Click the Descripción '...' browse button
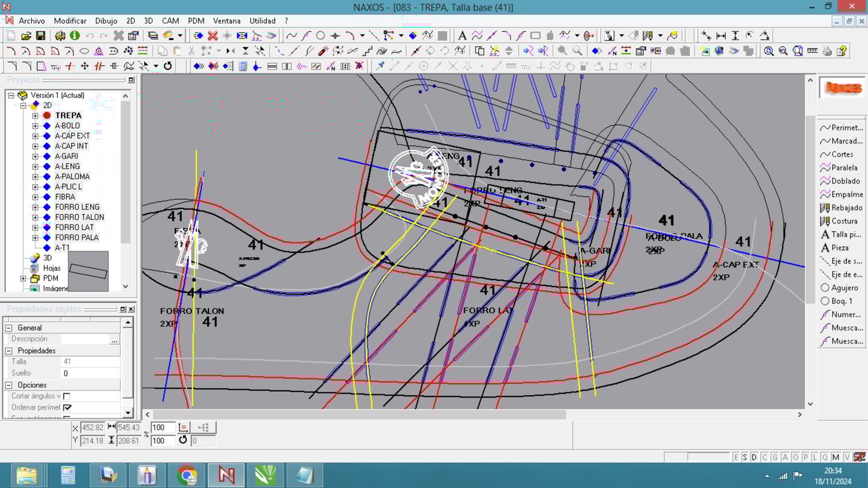868x488 pixels. (x=115, y=340)
